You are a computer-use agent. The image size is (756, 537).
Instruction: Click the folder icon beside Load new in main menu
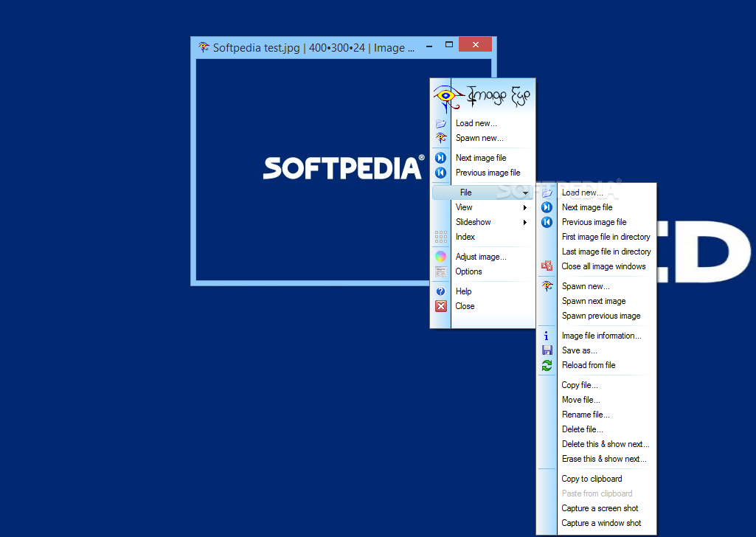coord(440,123)
